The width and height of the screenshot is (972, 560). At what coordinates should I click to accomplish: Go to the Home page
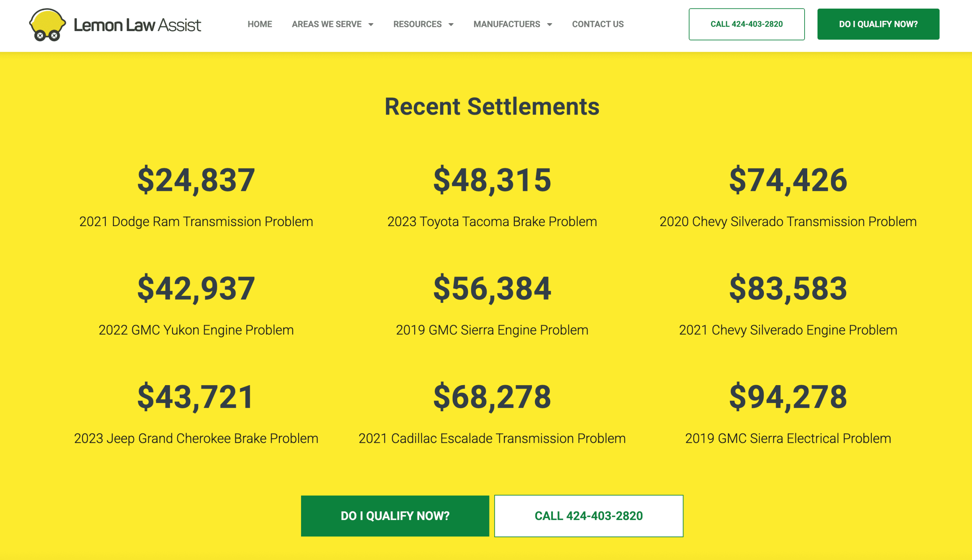click(260, 24)
